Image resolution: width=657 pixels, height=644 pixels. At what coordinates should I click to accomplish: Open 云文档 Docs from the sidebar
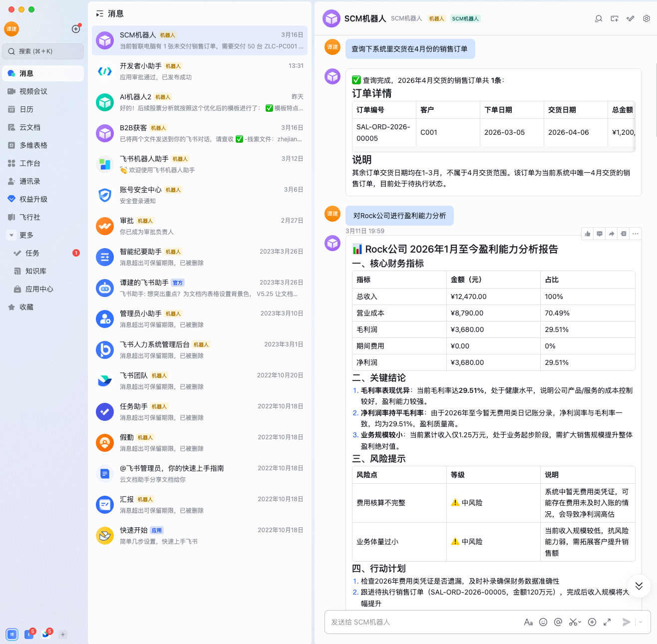coord(30,127)
